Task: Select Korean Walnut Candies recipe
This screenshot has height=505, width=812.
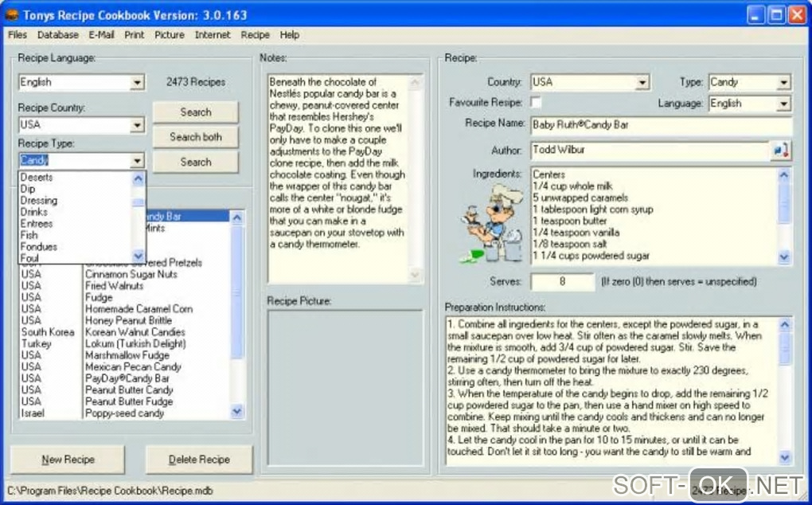Action: tap(135, 332)
